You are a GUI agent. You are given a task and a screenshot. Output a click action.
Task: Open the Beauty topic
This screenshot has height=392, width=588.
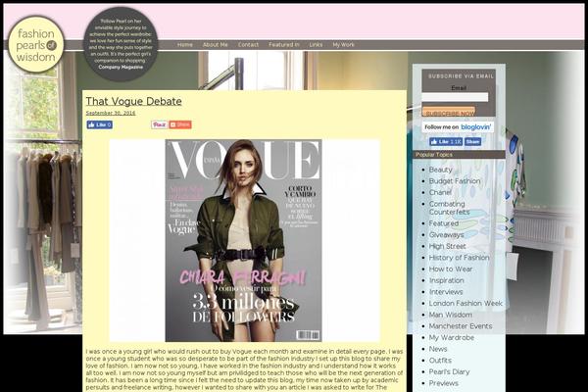[441, 170]
